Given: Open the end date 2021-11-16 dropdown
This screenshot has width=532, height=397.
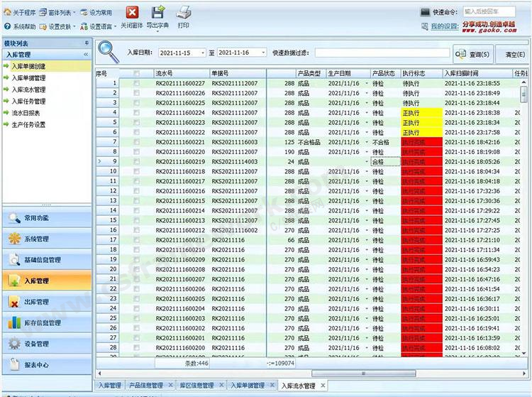Looking at the screenshot, I should coord(263,53).
